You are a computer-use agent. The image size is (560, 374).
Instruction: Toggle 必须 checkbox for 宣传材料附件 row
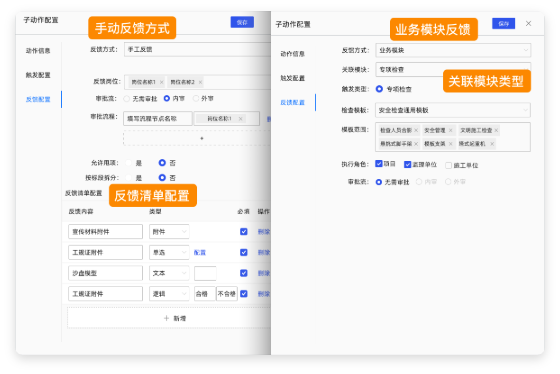click(244, 231)
